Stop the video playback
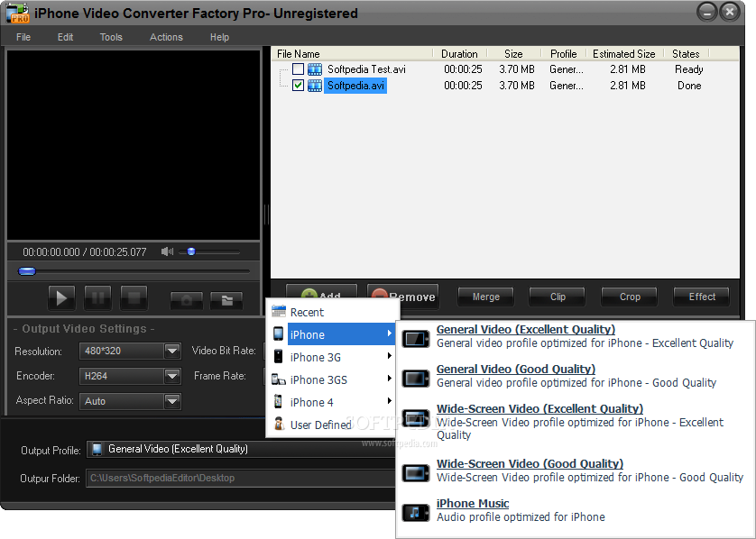The height and width of the screenshot is (539, 756). [x=134, y=298]
